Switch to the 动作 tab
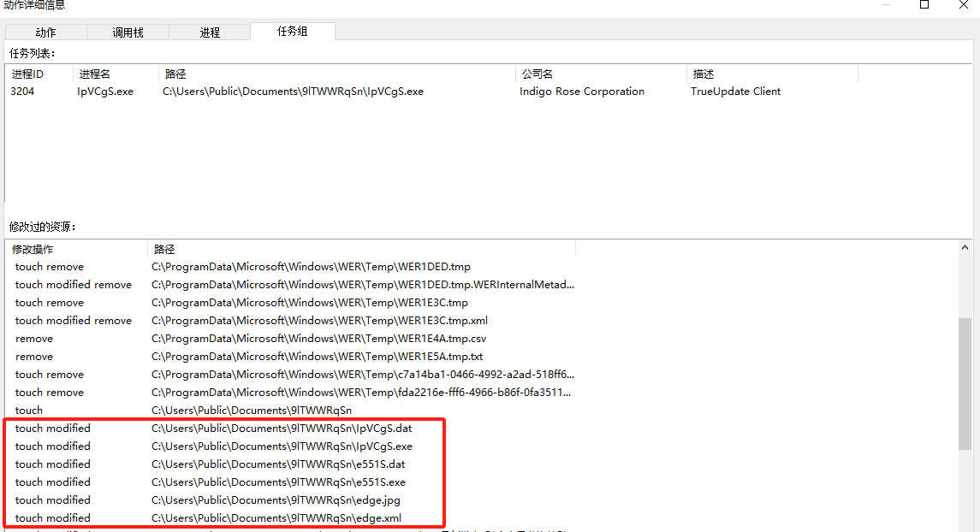 click(x=45, y=33)
